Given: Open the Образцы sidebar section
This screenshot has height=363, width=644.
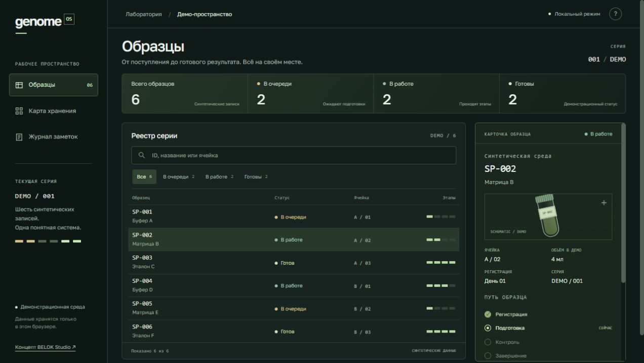Looking at the screenshot, I should tap(54, 85).
